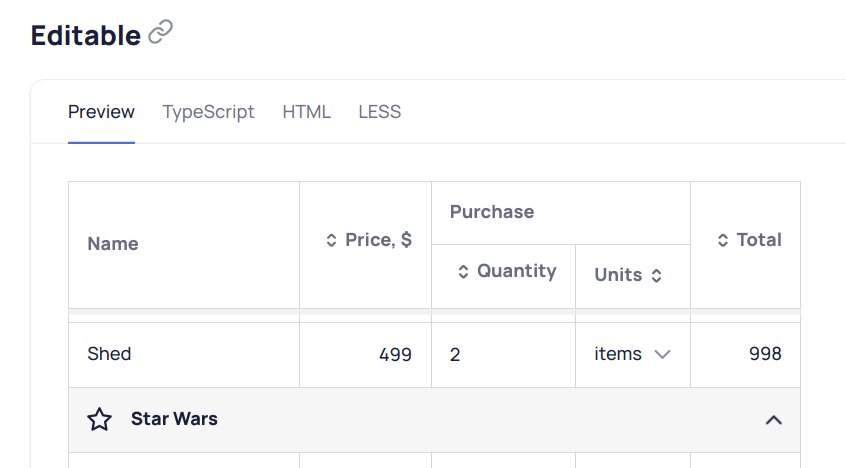Click the sort arrows icon after Units
This screenshot has width=846, height=468.
(x=657, y=275)
